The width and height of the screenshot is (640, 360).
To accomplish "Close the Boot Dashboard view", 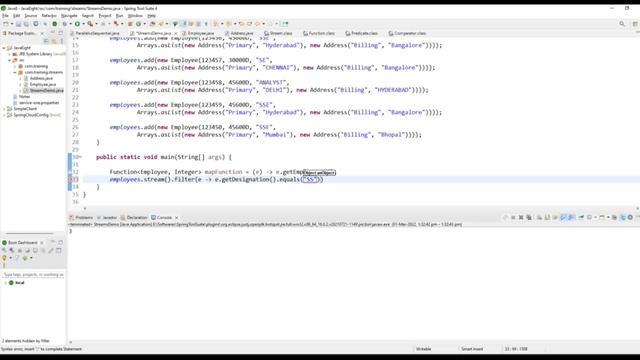I will [x=42, y=243].
